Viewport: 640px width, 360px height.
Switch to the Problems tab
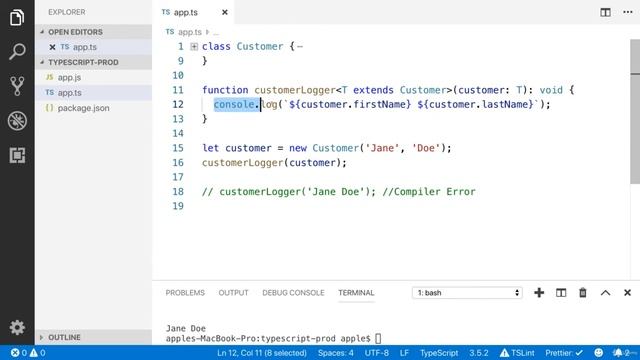185,293
